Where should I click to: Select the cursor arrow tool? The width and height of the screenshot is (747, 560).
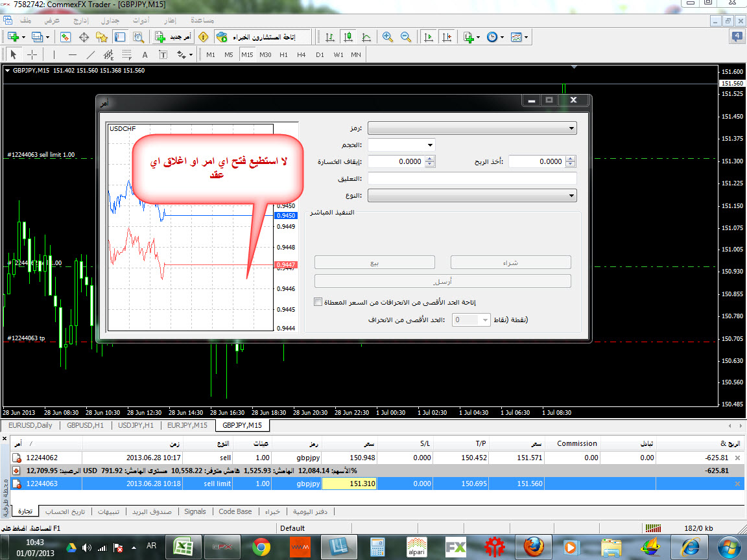click(x=14, y=54)
